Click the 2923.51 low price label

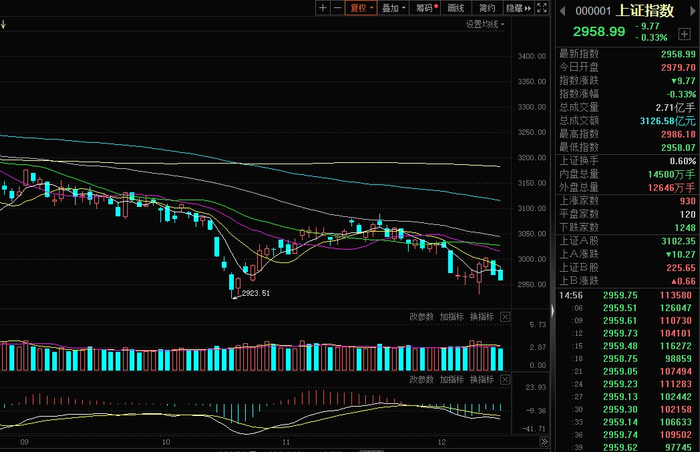(x=256, y=293)
